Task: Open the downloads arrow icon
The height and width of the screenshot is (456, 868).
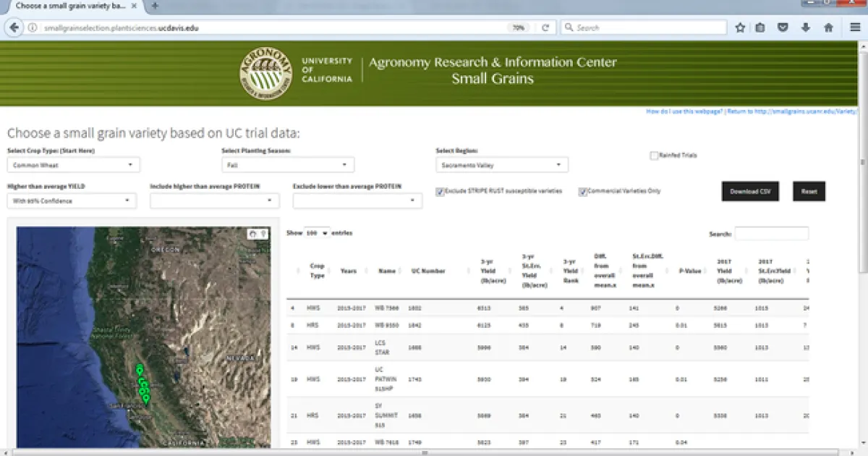Action: 805,28
